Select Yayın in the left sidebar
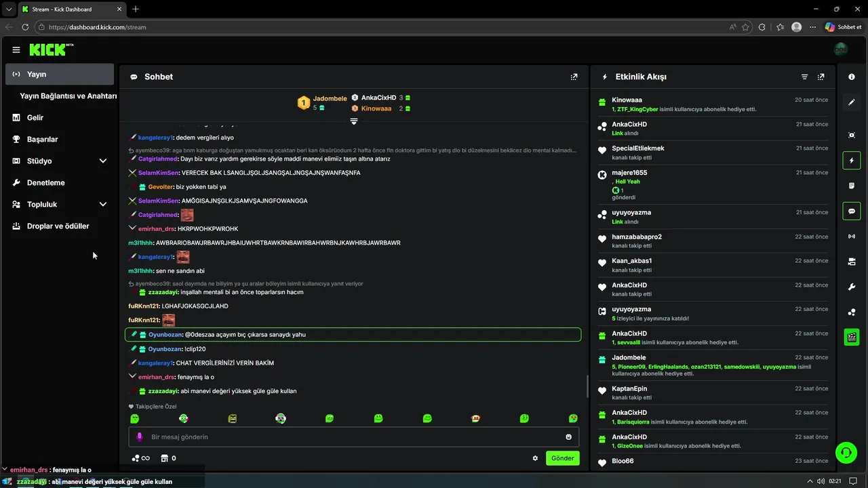 click(60, 75)
